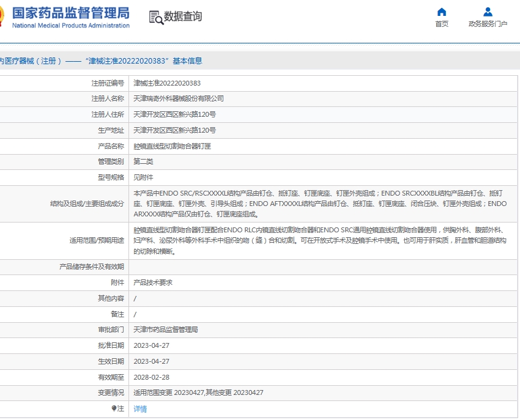Click 天津瑞奇外科器械股份有限公司 registrant name
Screen dimensions: 520x420
[x=179, y=99]
